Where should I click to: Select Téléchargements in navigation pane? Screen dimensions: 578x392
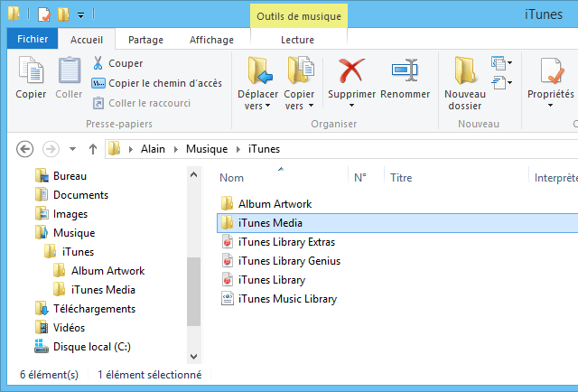pos(86,309)
